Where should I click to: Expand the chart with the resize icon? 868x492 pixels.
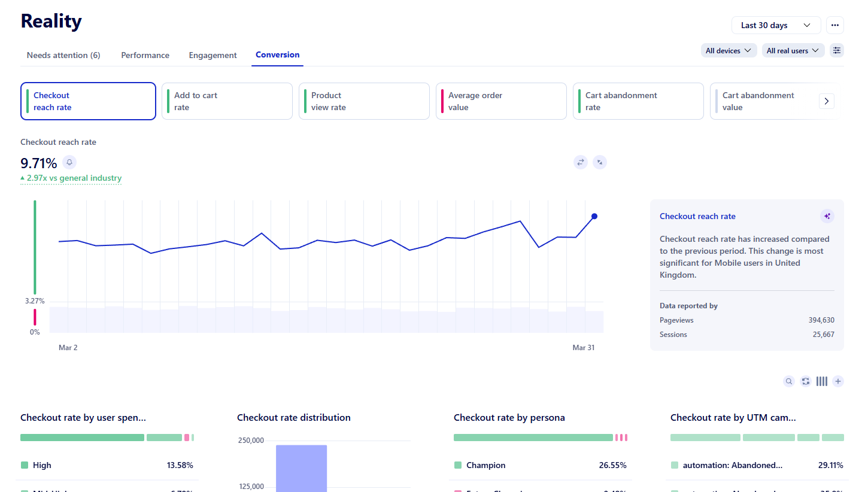(x=600, y=162)
